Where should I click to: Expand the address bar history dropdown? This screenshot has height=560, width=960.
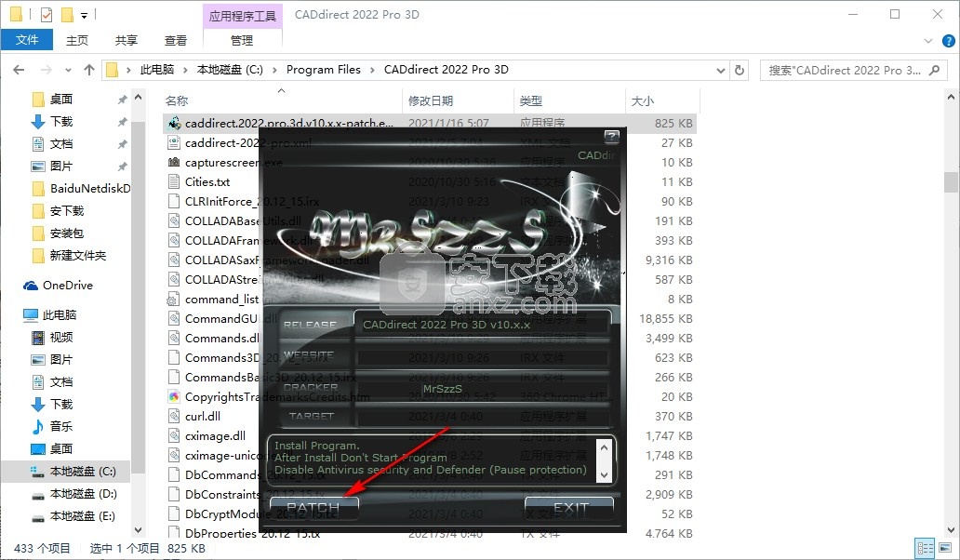click(721, 71)
